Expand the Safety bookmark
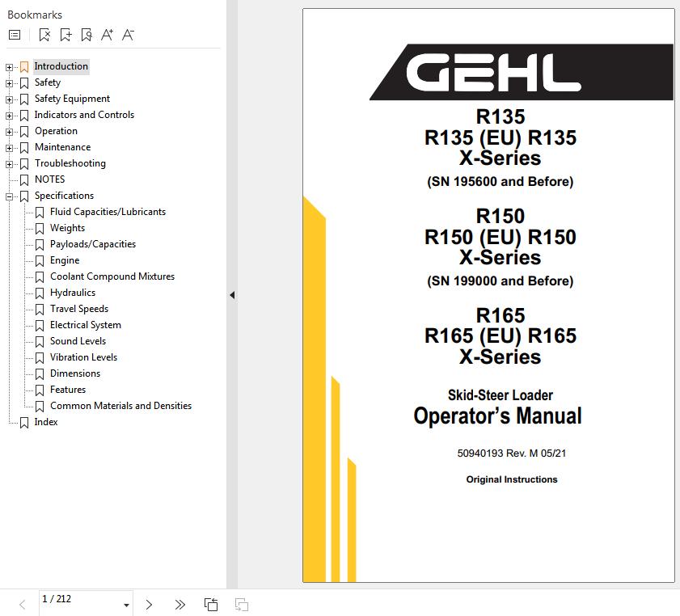 point(9,83)
